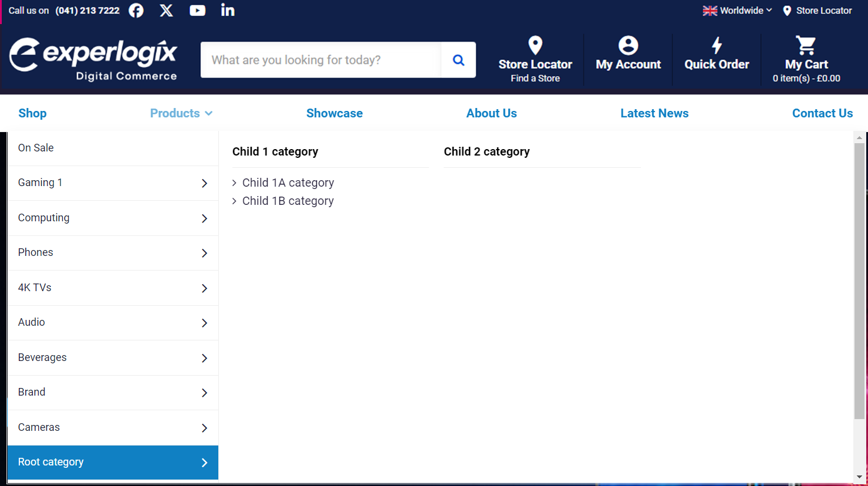Open the My Cart shopping cart
The height and width of the screenshot is (486, 868).
806,46
